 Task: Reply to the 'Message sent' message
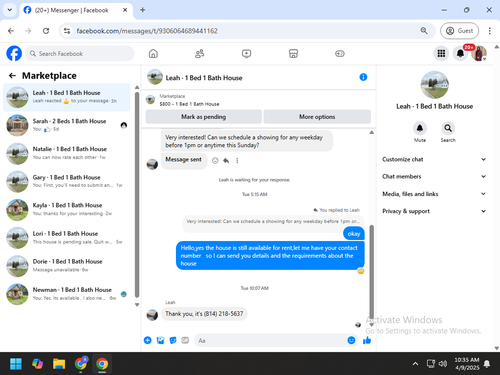[226, 161]
